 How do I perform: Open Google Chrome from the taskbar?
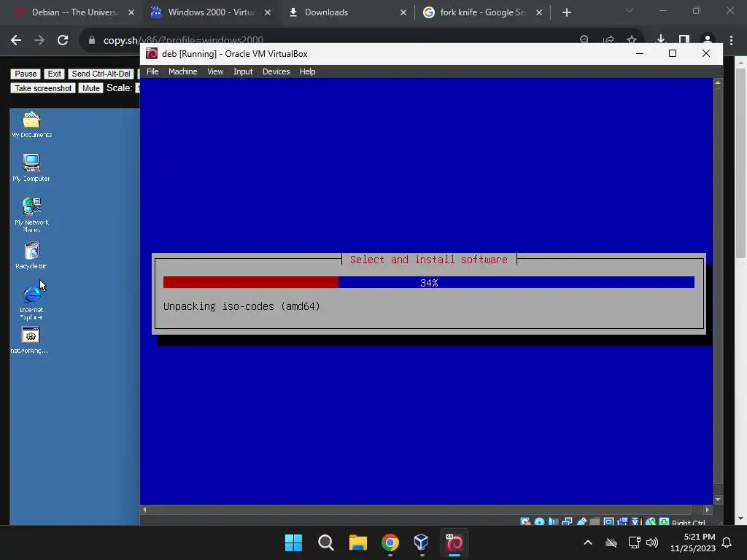click(390, 542)
